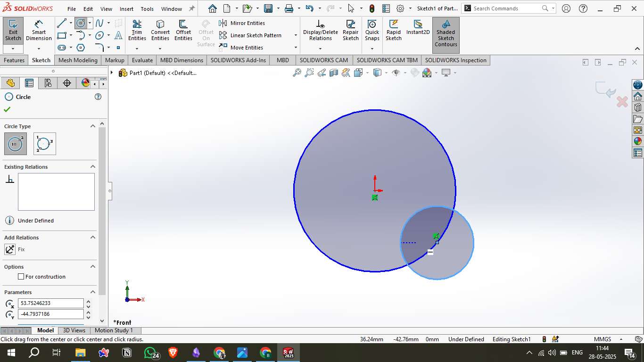Switch to the Evaluate tab
Image resolution: width=644 pixels, height=362 pixels.
tap(142, 60)
